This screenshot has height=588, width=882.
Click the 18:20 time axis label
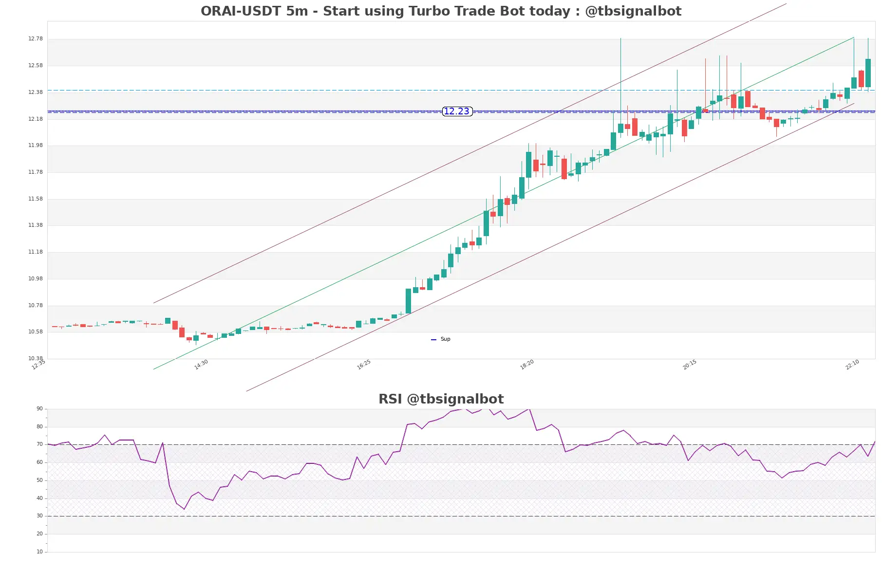pos(527,365)
